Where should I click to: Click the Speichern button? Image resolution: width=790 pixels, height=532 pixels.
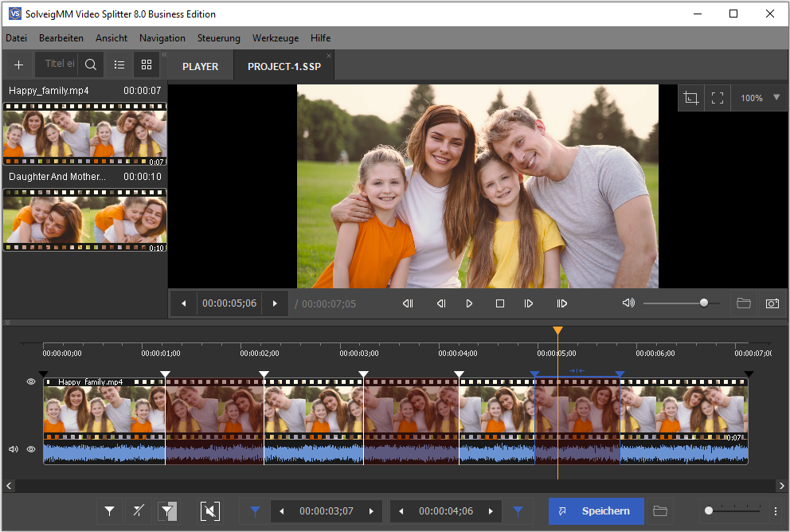coord(596,511)
